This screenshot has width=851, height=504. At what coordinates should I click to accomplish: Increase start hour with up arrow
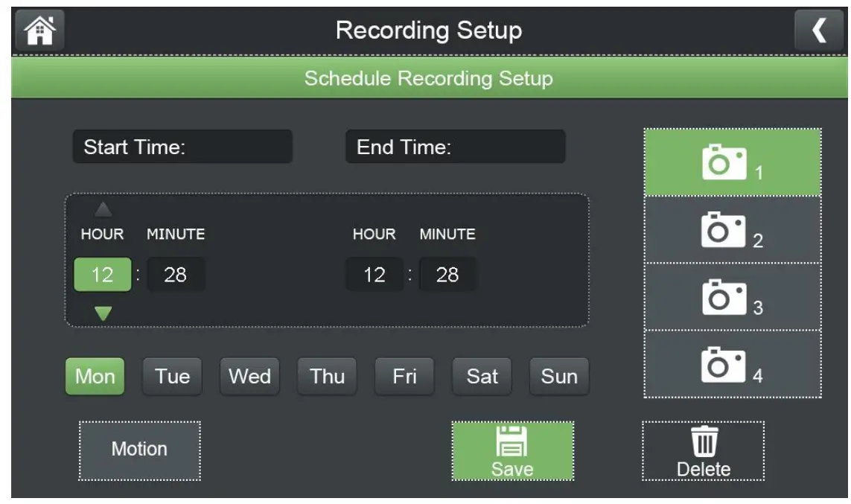(x=103, y=209)
